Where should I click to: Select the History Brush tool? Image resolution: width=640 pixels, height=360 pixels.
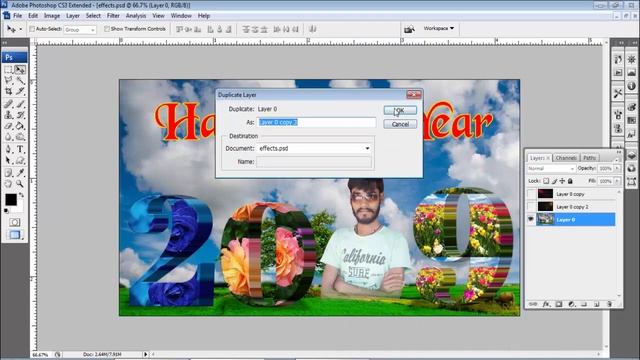coord(20,115)
